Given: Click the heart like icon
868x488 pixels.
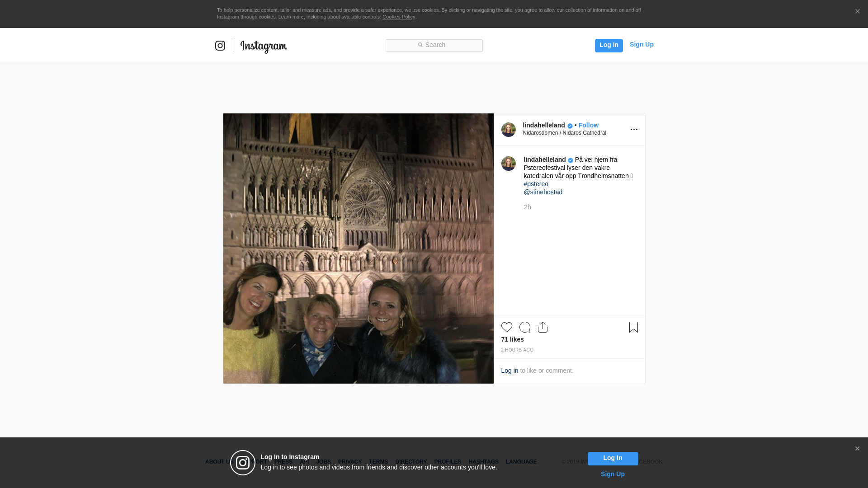Looking at the screenshot, I should pyautogui.click(x=506, y=327).
